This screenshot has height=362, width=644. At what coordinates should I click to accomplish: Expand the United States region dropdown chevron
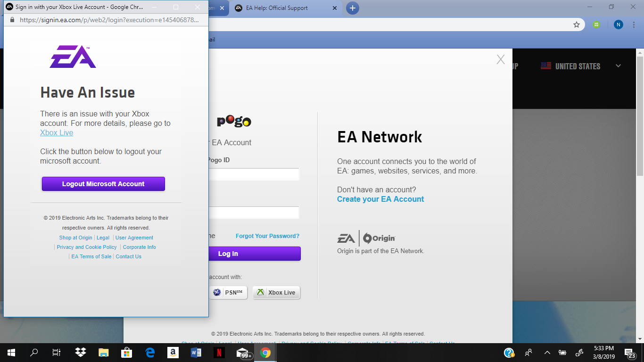pos(619,66)
